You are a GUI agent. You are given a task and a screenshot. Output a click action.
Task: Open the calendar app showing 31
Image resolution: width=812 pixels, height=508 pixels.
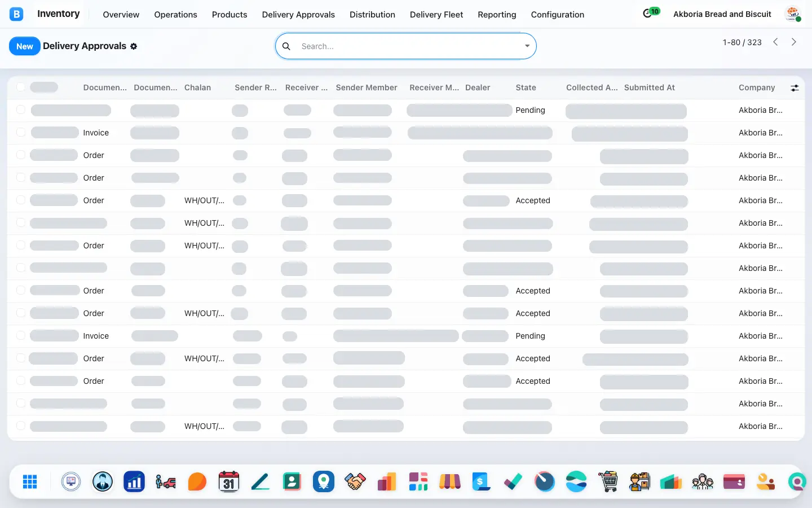pyautogui.click(x=228, y=481)
